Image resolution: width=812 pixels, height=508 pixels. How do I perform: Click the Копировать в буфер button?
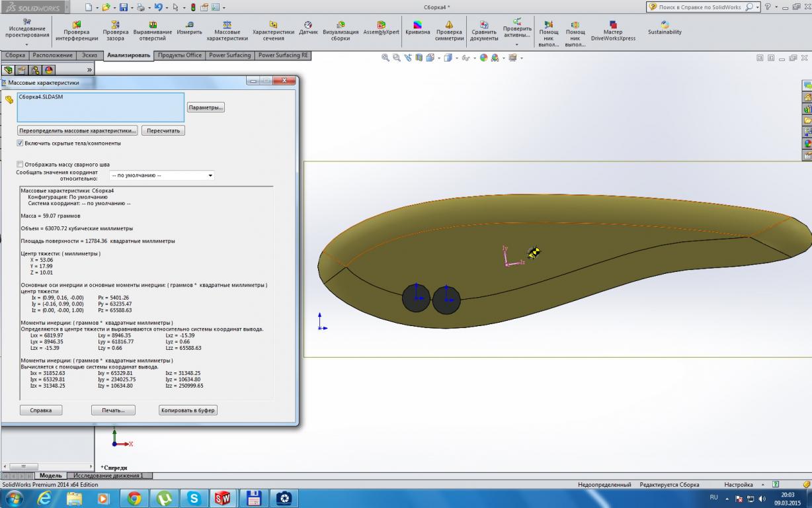tap(188, 410)
